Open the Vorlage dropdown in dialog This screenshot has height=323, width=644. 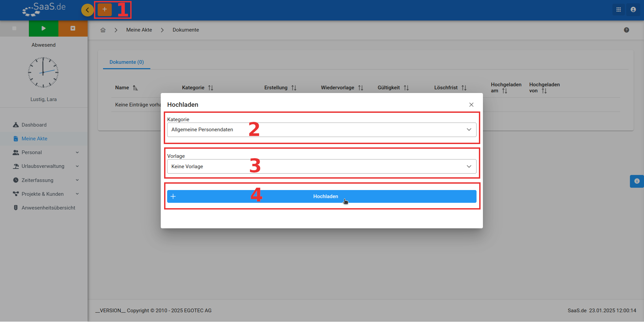coord(321,167)
